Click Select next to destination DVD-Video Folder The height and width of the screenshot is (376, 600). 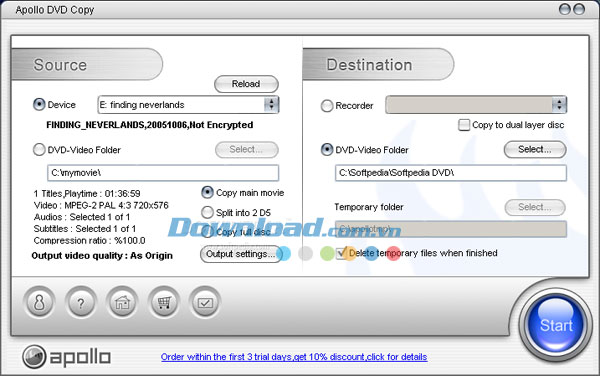(x=535, y=149)
